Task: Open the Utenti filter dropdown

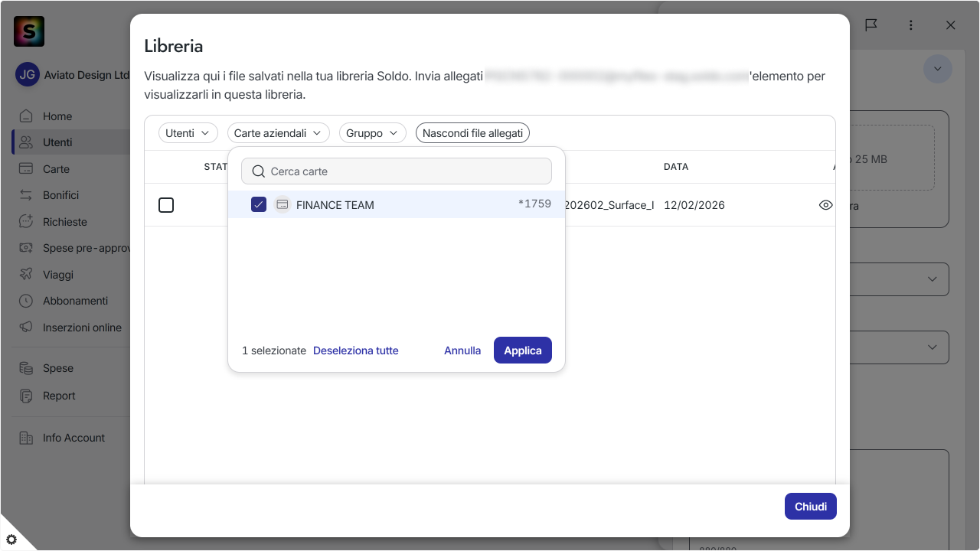Action: [188, 133]
